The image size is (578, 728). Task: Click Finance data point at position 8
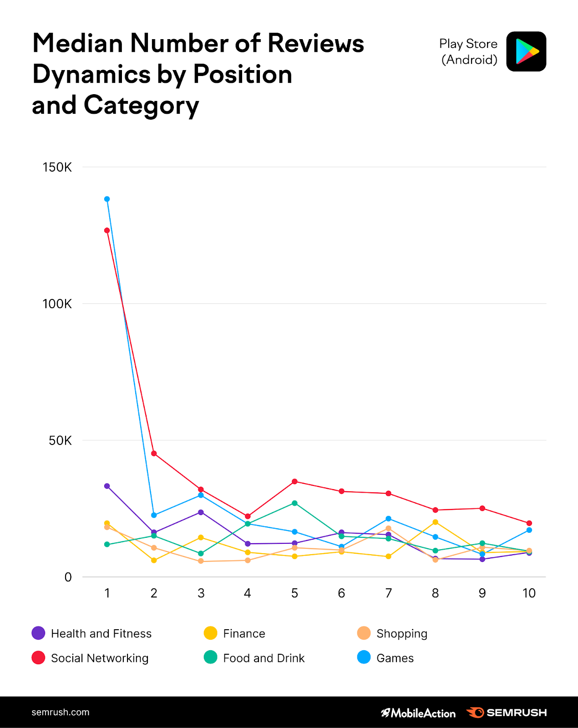[435, 522]
